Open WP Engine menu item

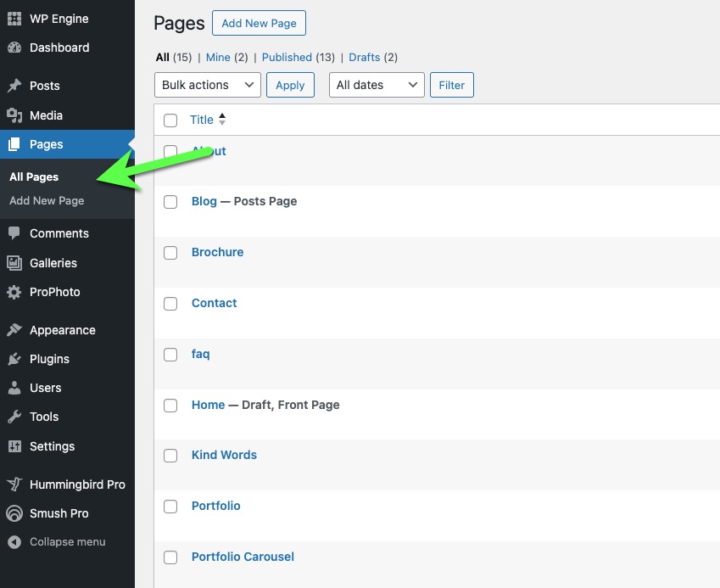(59, 19)
